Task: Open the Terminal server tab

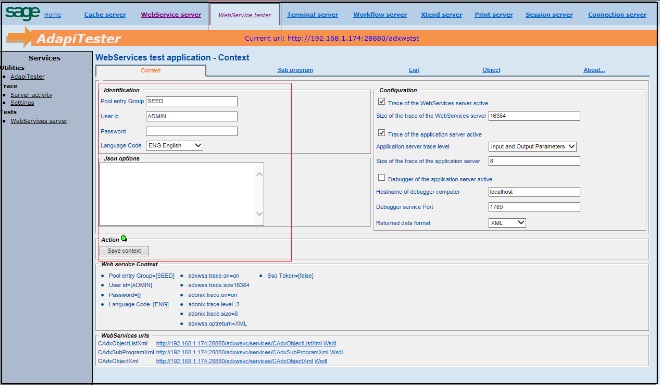Action: pos(312,15)
